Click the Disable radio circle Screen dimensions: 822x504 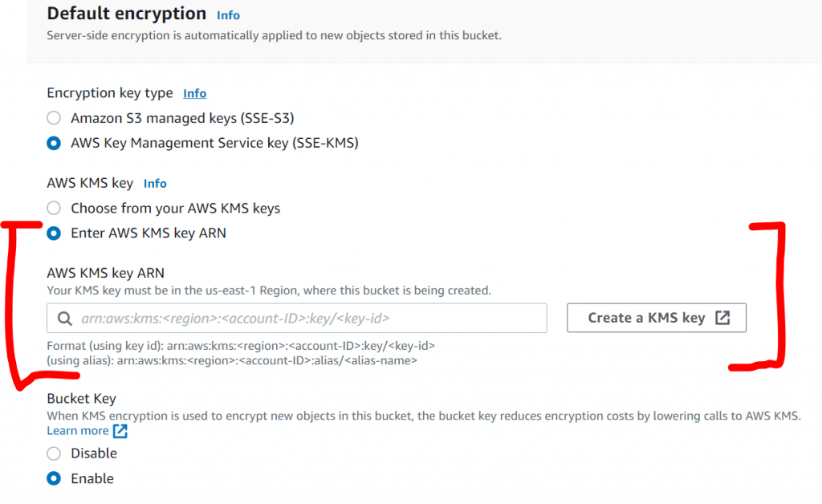point(54,453)
